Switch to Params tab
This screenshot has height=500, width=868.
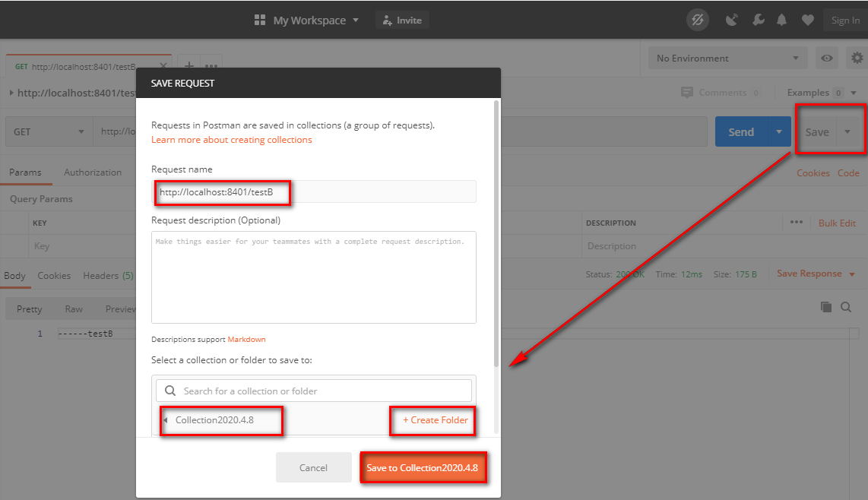pos(26,172)
